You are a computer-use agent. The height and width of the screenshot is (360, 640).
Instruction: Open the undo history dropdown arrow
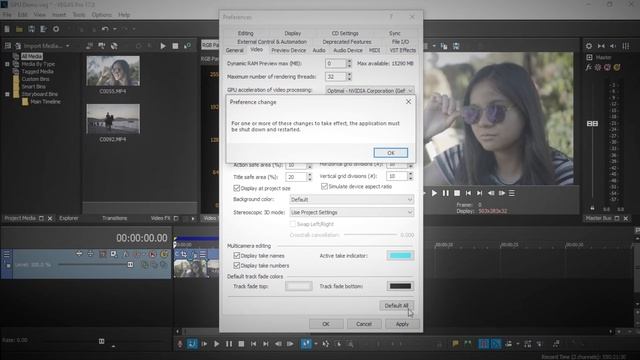(115, 29)
